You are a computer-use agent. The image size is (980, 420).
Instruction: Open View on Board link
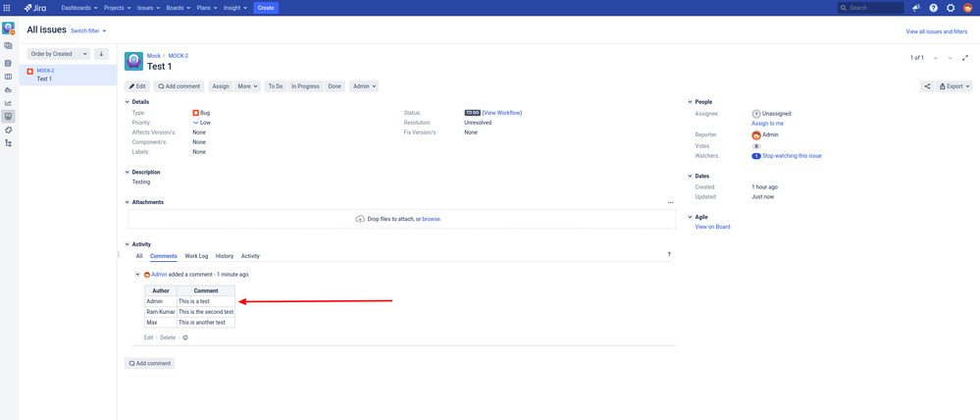click(712, 227)
